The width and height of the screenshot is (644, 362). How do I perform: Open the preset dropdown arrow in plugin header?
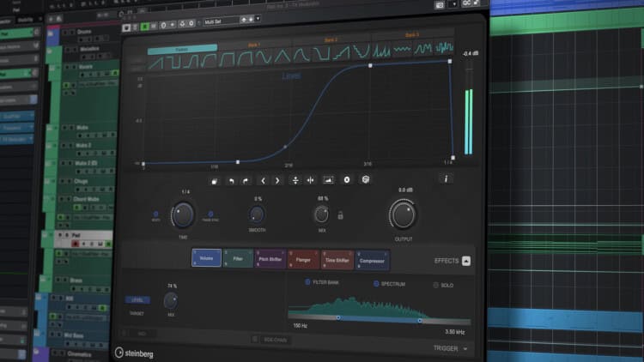(258, 19)
